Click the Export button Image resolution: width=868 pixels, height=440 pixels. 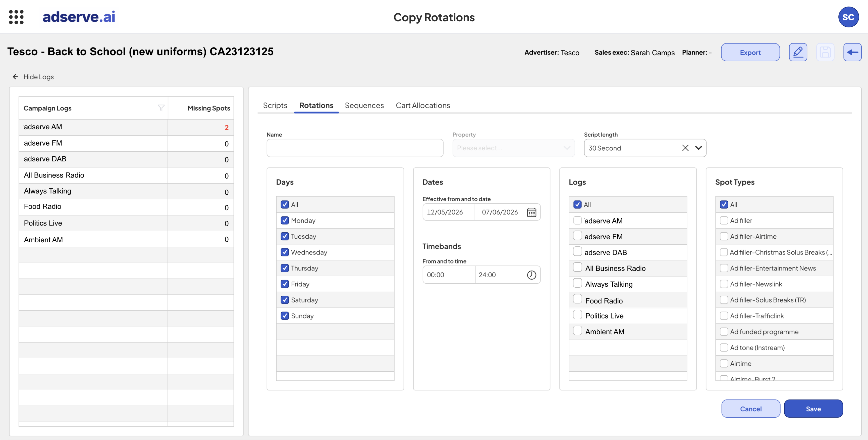coord(750,52)
